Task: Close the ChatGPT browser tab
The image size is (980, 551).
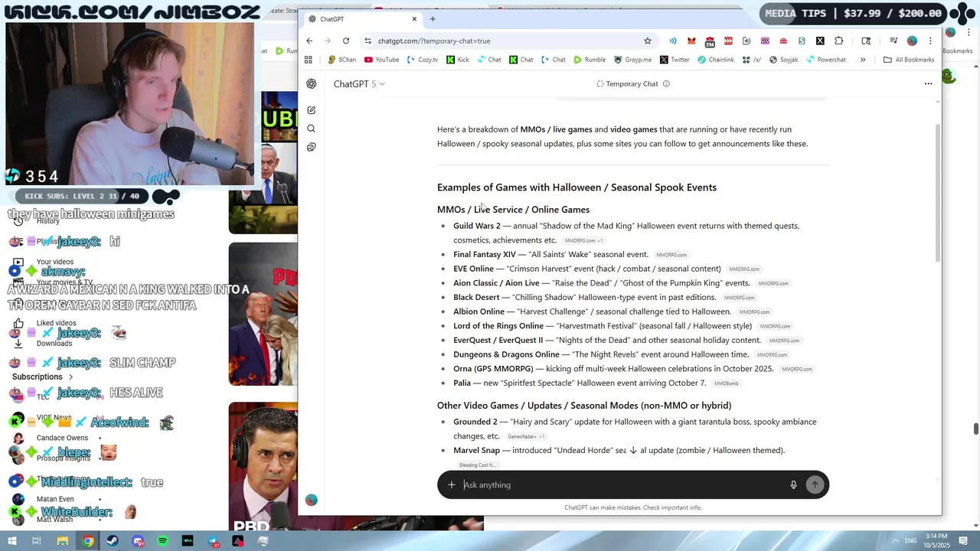Action: (414, 19)
